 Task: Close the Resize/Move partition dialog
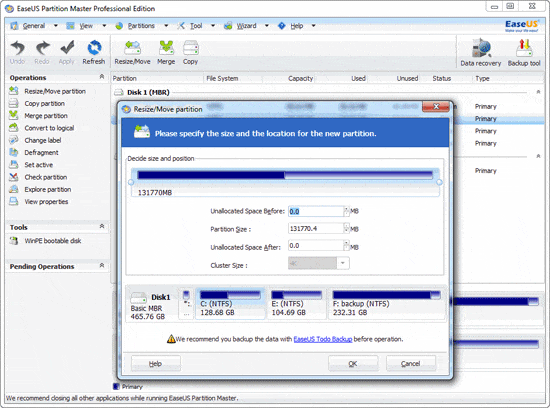pos(436,106)
